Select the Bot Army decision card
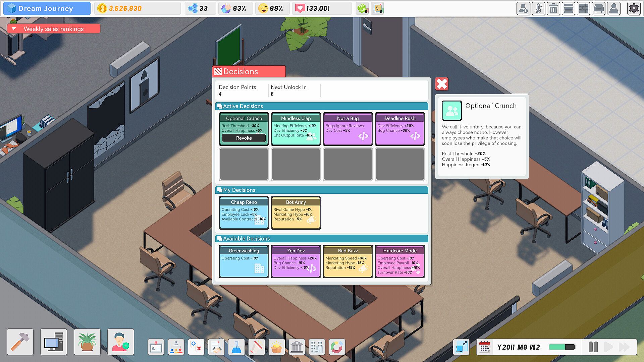Screen dimensions: 644x362 tap(296, 213)
